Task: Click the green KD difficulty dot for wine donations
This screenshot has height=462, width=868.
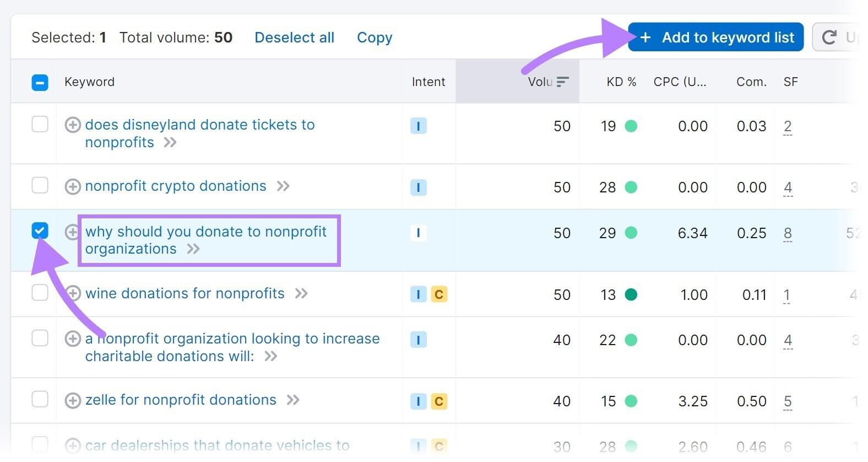Action: pos(631,294)
